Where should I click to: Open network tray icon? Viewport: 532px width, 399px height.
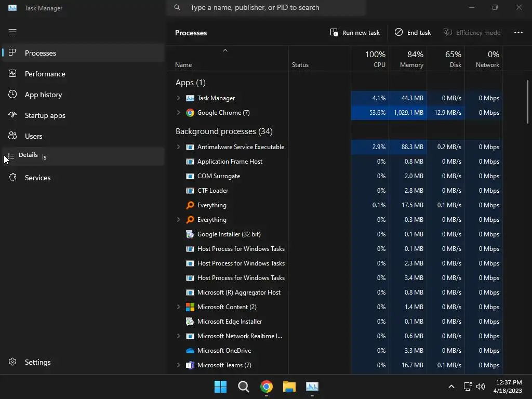coord(468,387)
